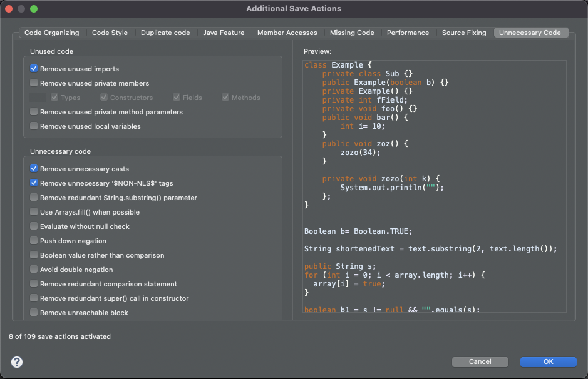Switch to the Performance tab

[x=408, y=33]
